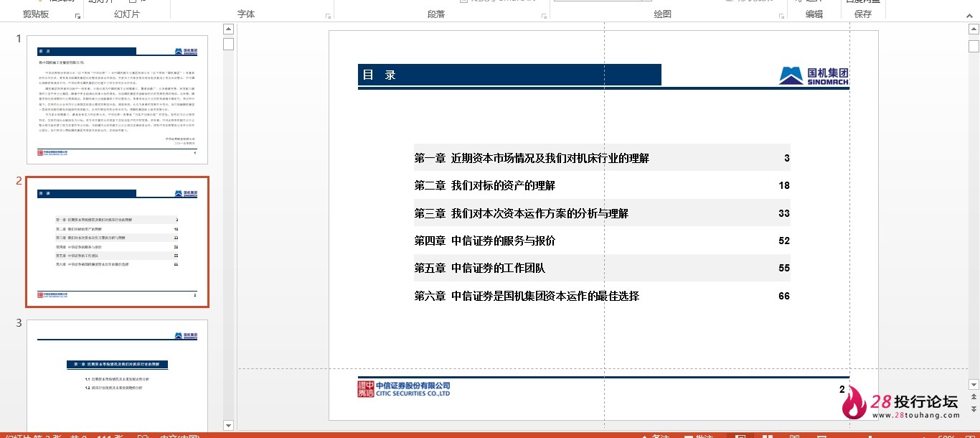The height and width of the screenshot is (438, 980).
Task: Click the line 第三章 我们对本次资本运作方案的分析与理解
Action: click(521, 213)
